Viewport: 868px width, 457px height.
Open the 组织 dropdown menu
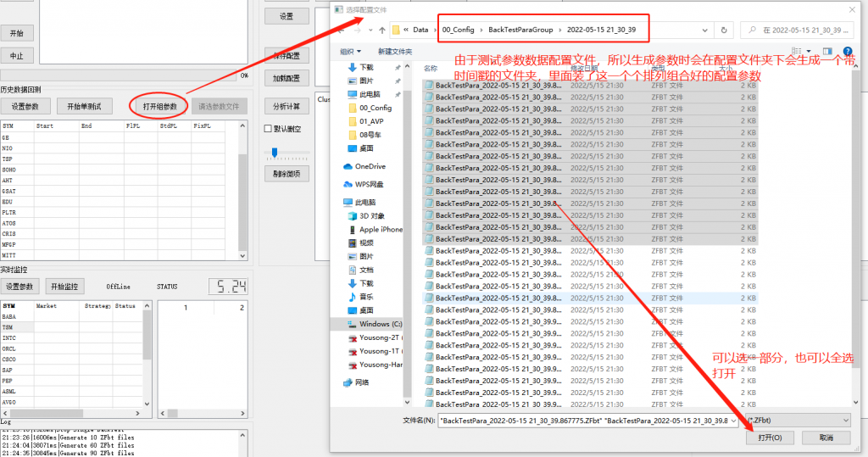[350, 52]
